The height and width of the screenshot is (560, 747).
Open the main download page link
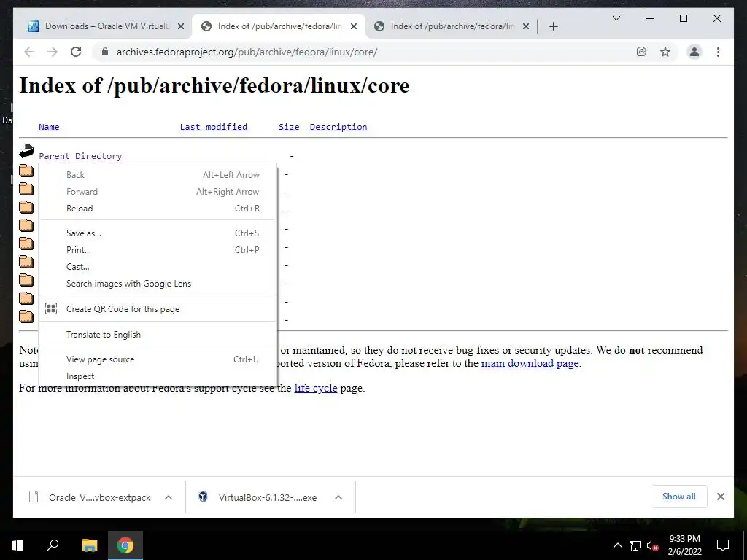[530, 363]
